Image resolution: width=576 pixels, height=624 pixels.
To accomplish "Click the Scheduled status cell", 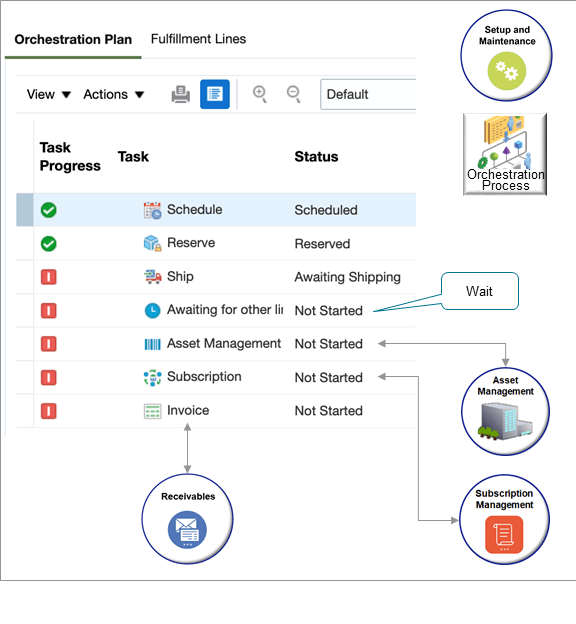I will click(x=326, y=210).
